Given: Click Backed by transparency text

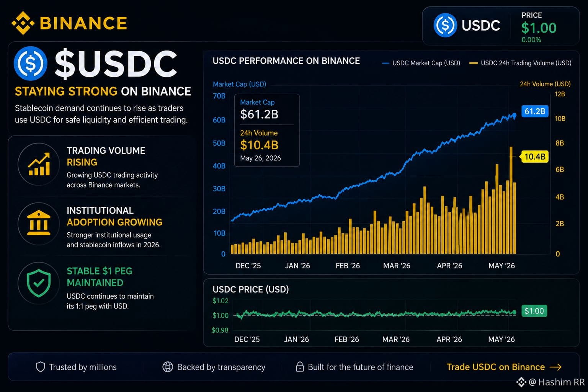Looking at the screenshot, I should point(221,367).
